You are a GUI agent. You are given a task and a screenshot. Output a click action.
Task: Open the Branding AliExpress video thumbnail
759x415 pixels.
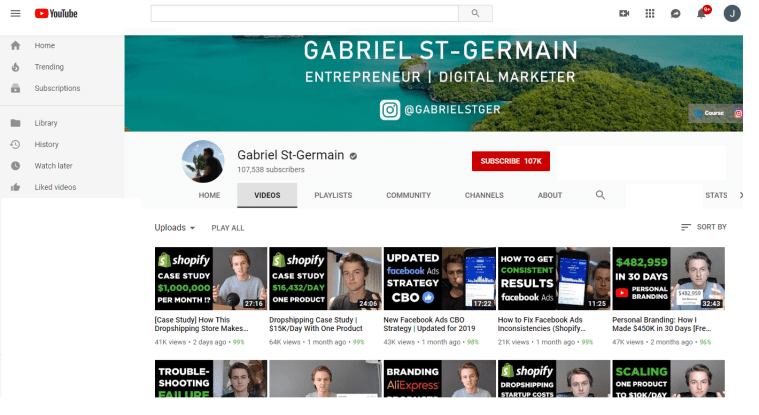tap(440, 379)
